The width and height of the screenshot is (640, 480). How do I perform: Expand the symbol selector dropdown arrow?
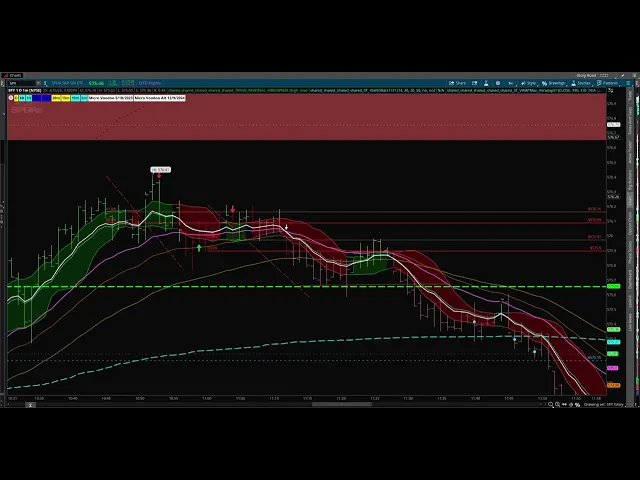point(38,83)
